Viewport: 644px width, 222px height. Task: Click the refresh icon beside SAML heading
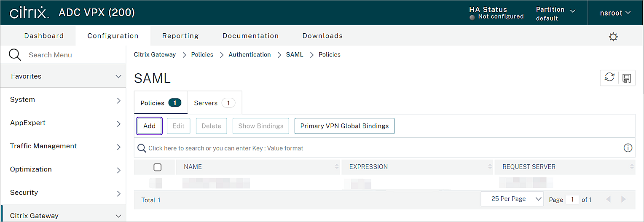tap(609, 78)
